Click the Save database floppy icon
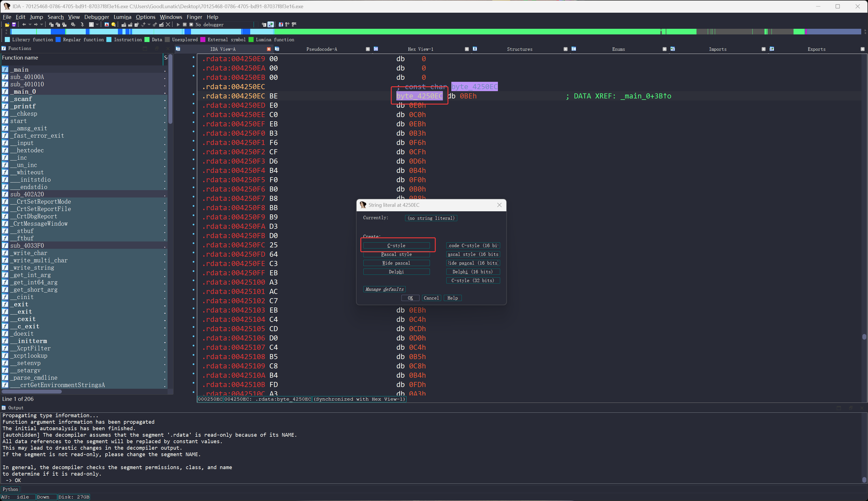The image size is (868, 501). 14,25
